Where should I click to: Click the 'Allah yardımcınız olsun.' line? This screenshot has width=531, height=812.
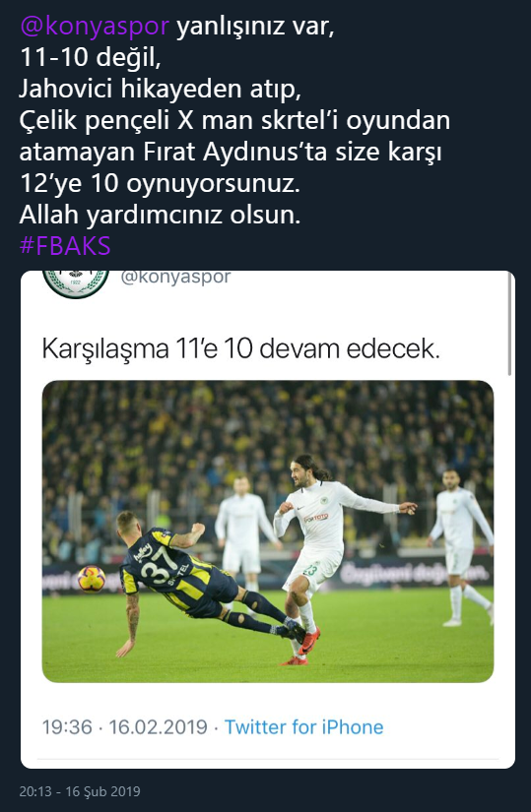160,215
